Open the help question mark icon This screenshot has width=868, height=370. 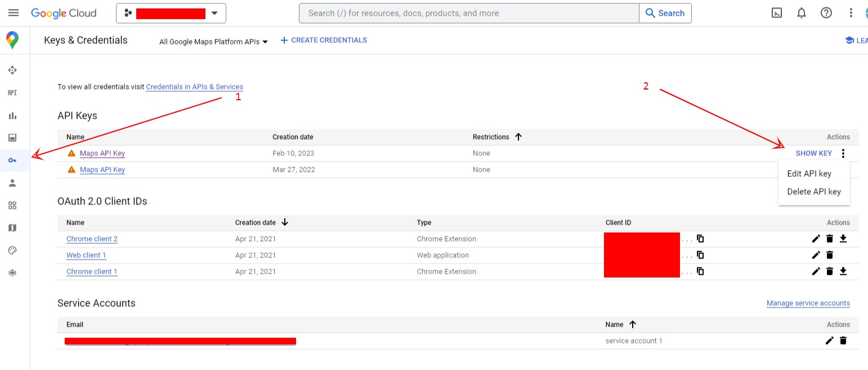click(x=826, y=13)
